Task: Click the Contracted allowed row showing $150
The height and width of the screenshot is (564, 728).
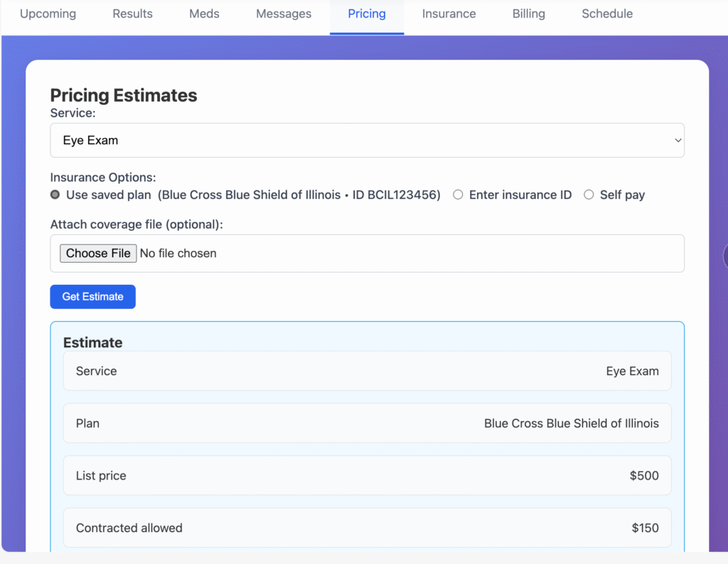Action: pos(367,528)
